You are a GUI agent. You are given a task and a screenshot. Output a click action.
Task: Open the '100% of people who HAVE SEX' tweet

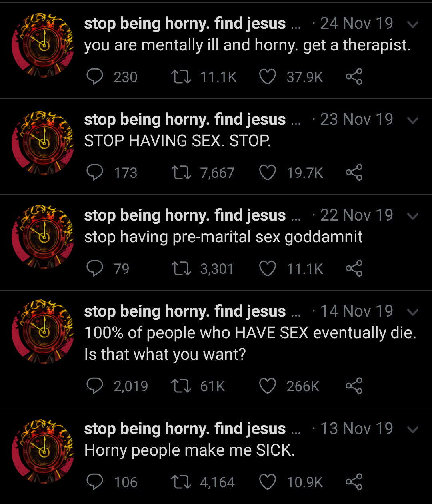[x=250, y=343]
